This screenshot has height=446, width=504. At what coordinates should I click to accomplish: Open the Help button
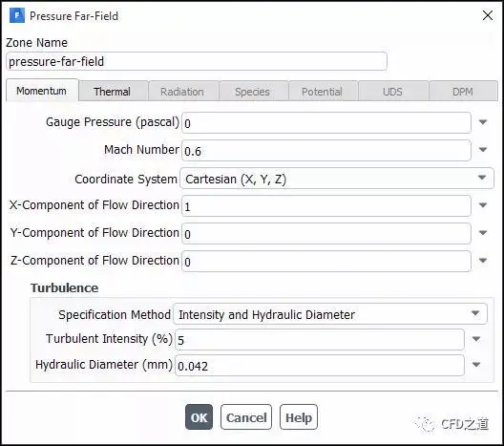299,417
